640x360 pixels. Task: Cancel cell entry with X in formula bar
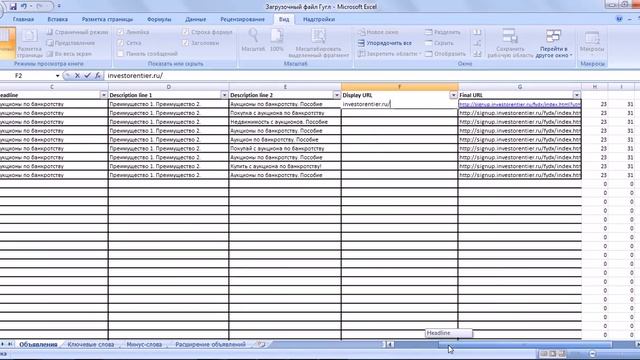[x=77, y=76]
